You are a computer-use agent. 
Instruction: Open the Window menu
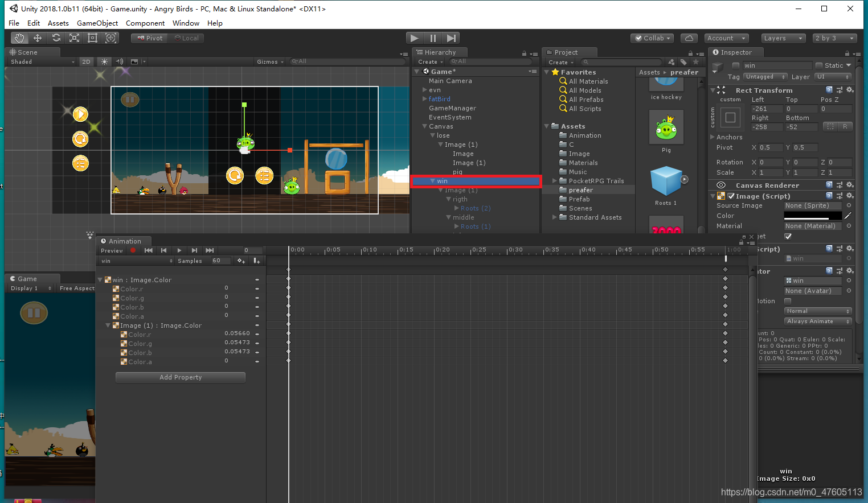(186, 23)
